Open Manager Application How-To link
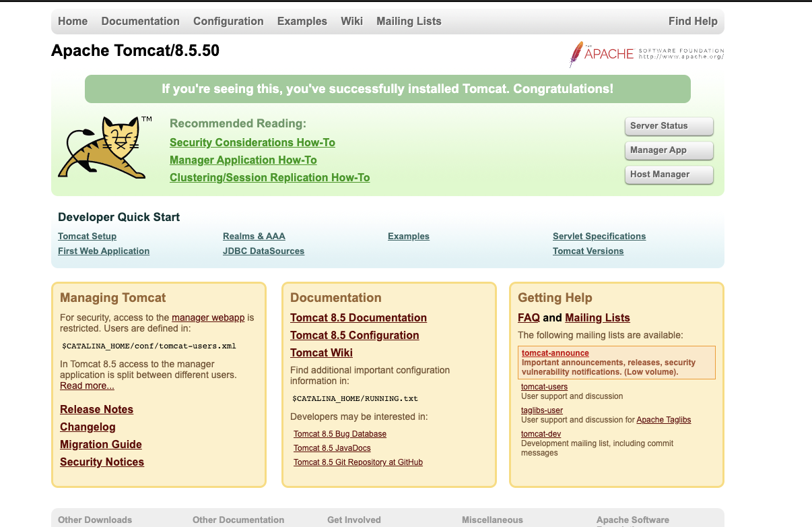This screenshot has width=812, height=527. click(x=243, y=160)
